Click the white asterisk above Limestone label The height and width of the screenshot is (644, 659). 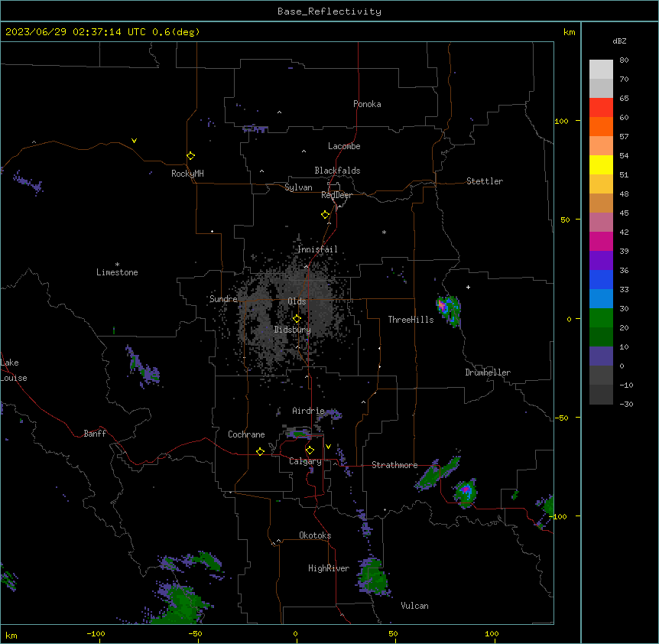click(117, 265)
